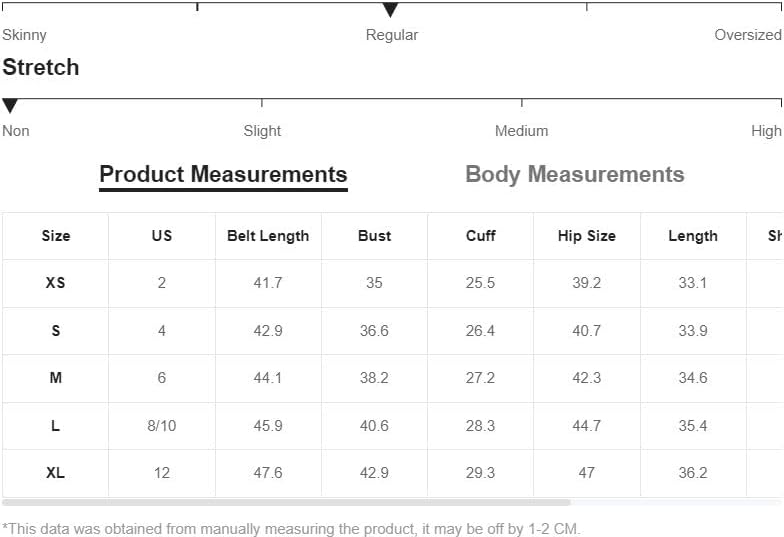Screen dimensions: 784x537
Task: Click the Cuff column header
Action: point(480,236)
